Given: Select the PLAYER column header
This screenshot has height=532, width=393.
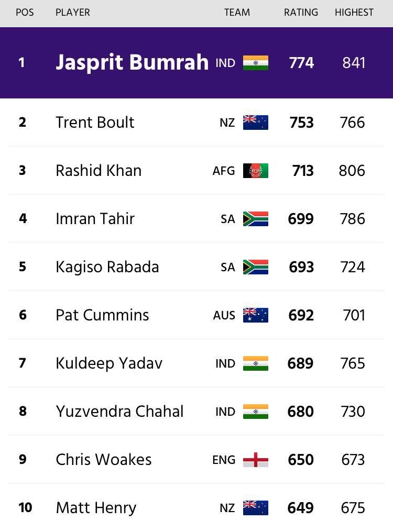Looking at the screenshot, I should tap(73, 13).
